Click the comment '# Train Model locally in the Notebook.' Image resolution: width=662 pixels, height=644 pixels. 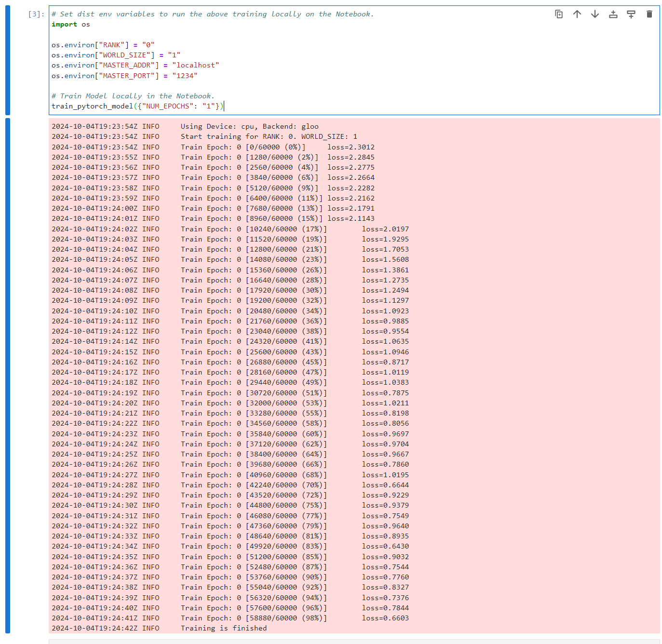point(133,96)
